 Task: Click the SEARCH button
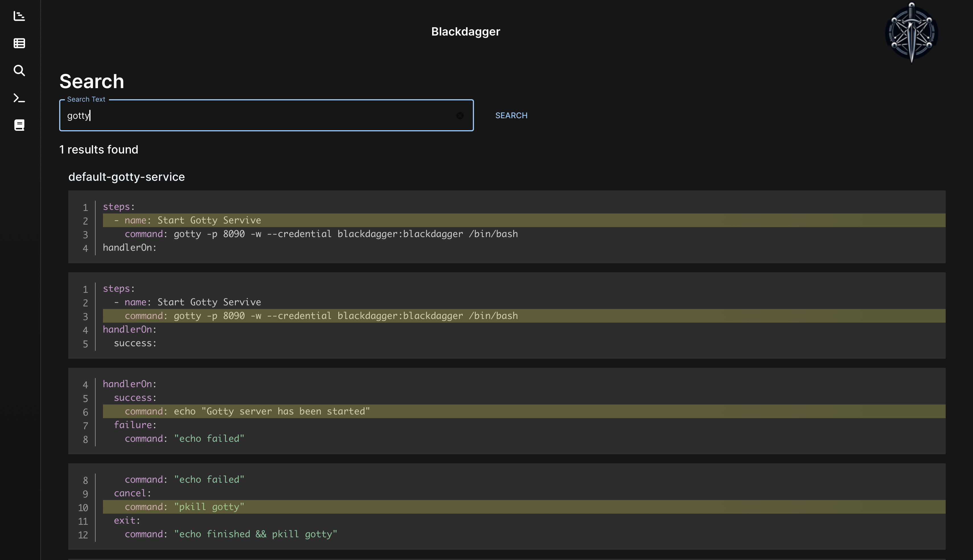511,115
